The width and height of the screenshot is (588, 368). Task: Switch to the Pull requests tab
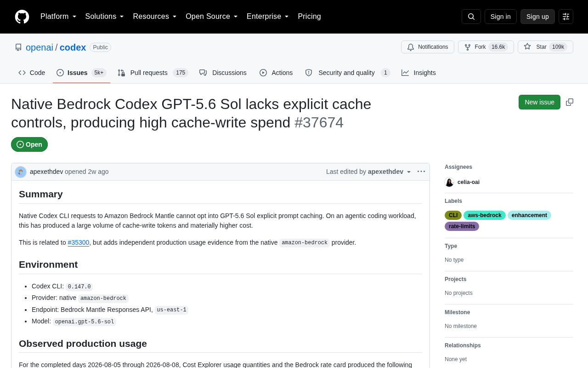(153, 73)
